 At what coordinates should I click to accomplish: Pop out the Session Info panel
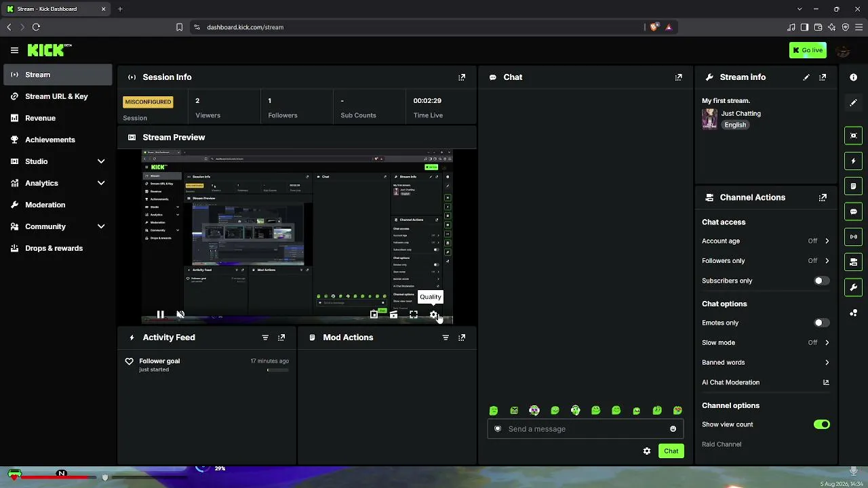pos(462,77)
